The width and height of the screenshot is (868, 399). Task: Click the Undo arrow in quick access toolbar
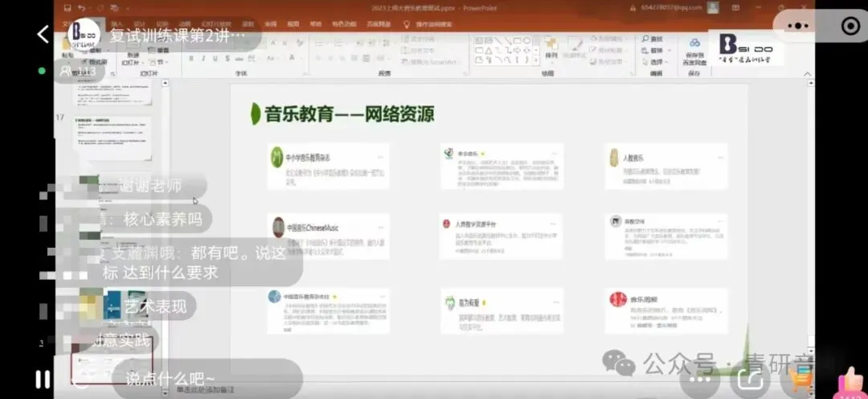coord(82,8)
